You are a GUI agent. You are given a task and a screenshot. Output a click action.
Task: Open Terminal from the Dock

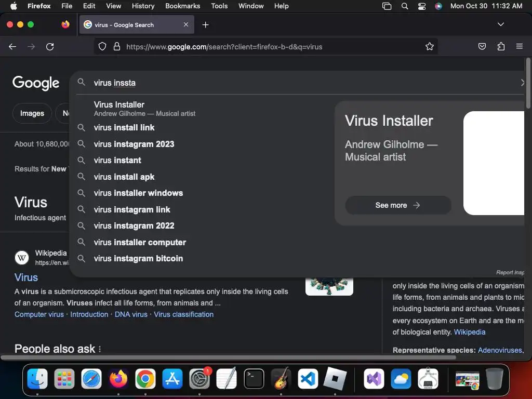pyautogui.click(x=254, y=378)
